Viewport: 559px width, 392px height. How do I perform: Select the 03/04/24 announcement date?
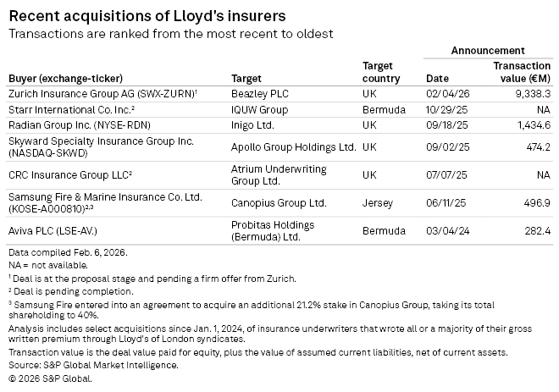click(444, 230)
